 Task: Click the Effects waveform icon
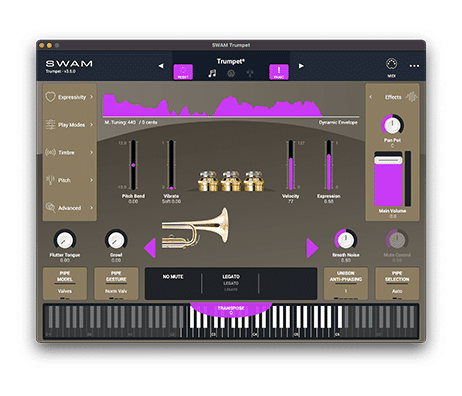click(412, 97)
